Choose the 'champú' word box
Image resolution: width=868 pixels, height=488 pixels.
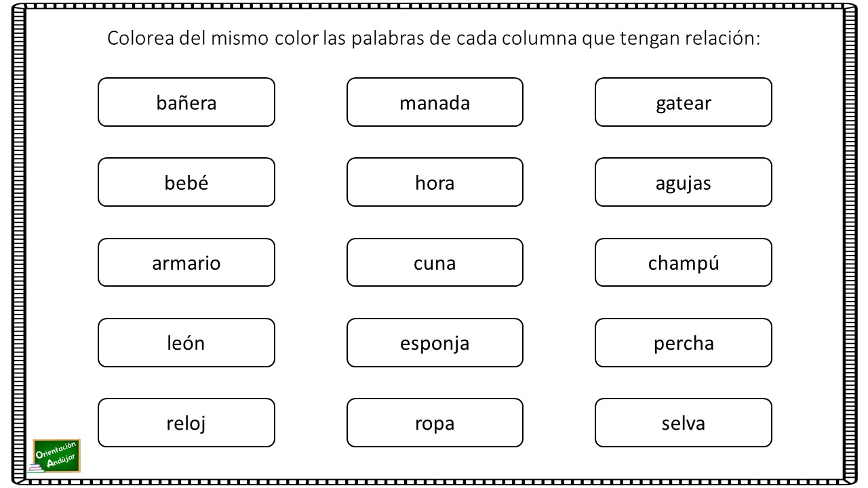point(684,262)
